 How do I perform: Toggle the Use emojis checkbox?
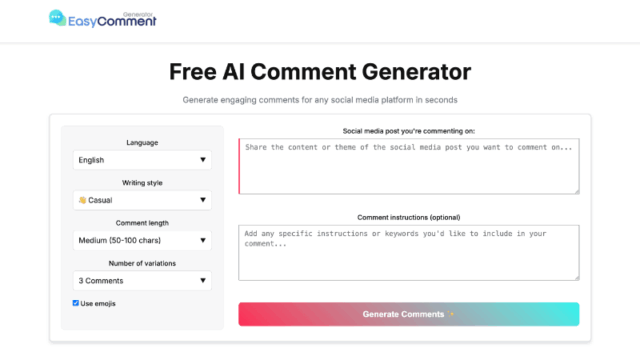coord(76,303)
